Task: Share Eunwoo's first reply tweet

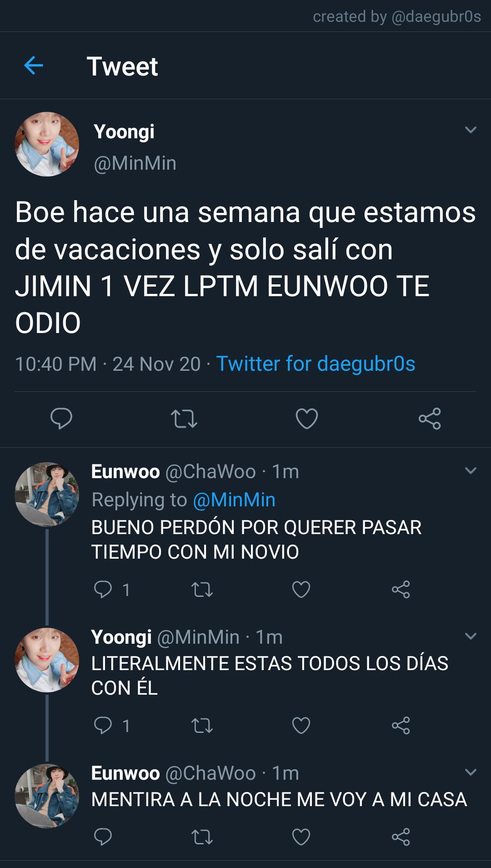Action: pos(401,589)
